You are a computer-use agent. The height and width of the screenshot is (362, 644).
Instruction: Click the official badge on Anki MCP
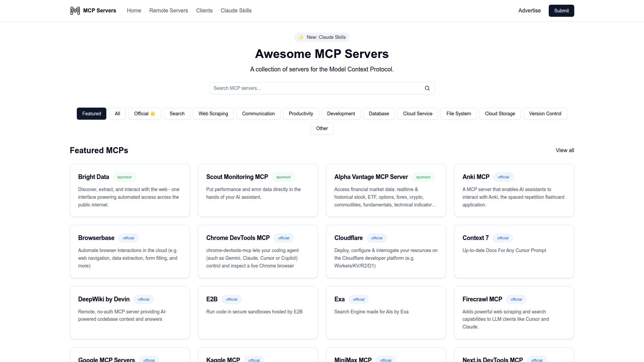(503, 177)
